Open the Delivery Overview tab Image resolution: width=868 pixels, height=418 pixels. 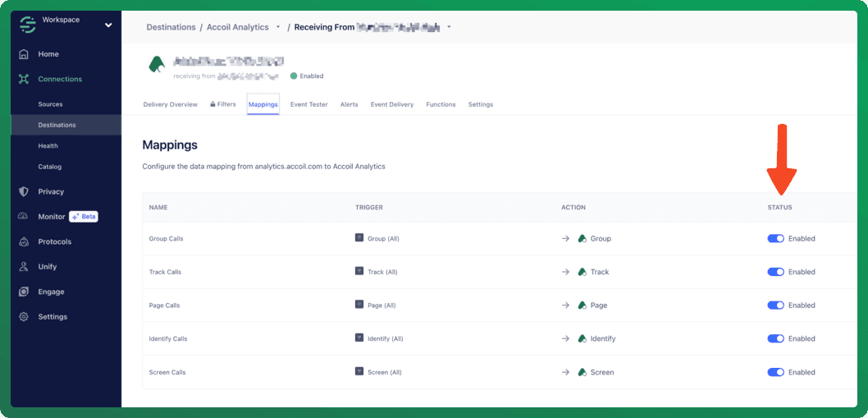(x=171, y=104)
